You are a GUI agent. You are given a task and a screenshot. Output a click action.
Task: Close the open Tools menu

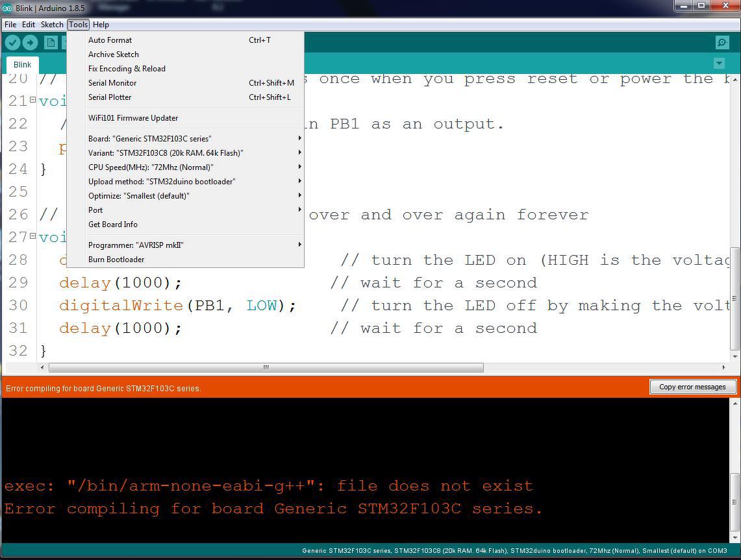pyautogui.click(x=78, y=25)
